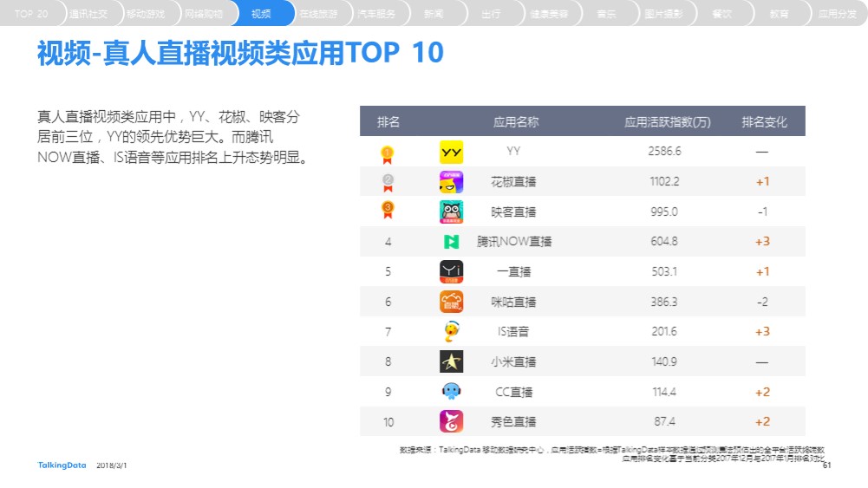Go to the 餐饮 tab
Image resolution: width=868 pixels, height=488 pixels.
tap(721, 13)
